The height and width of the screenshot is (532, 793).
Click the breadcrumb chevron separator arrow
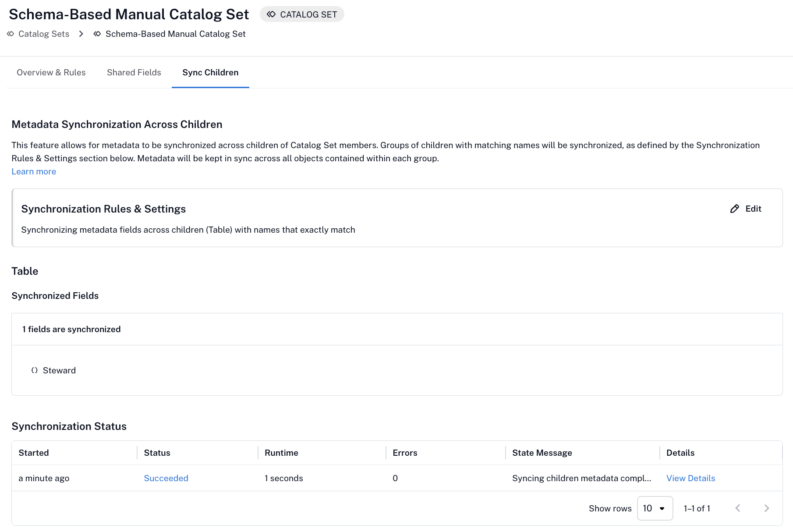(81, 34)
